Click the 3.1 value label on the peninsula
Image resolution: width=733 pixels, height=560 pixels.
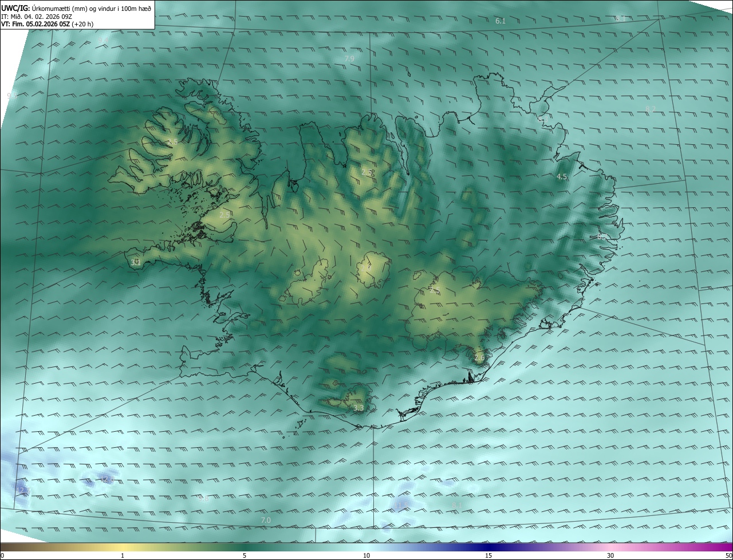pyautogui.click(x=136, y=262)
